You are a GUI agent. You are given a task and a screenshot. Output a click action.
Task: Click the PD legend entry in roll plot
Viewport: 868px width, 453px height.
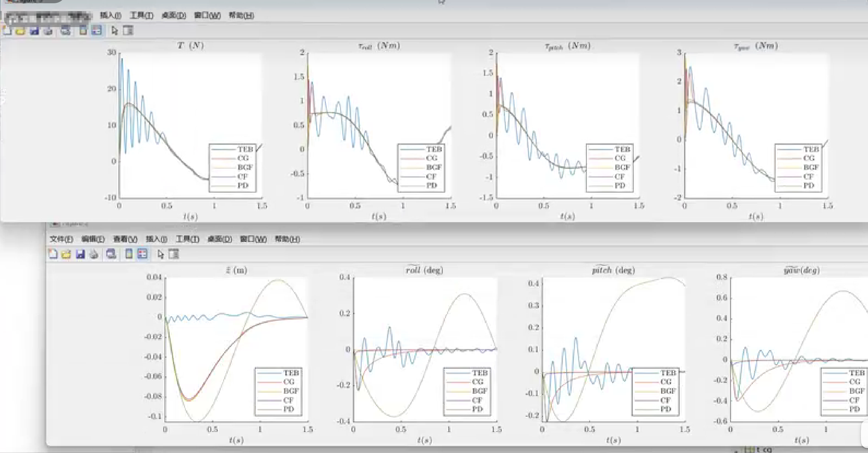[477, 409]
